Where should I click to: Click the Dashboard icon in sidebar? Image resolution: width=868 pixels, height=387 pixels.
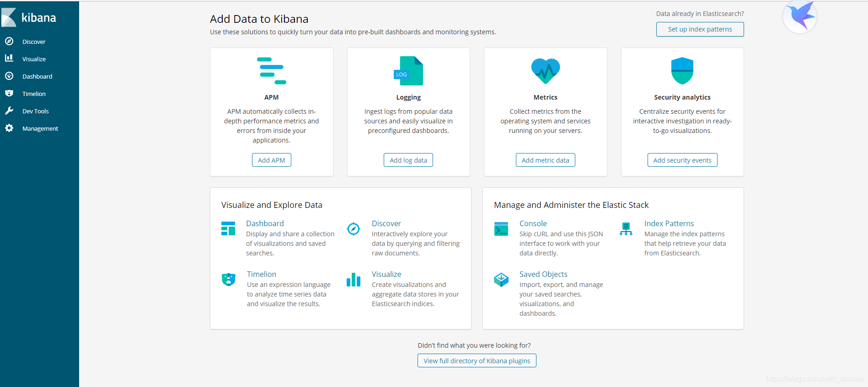9,76
